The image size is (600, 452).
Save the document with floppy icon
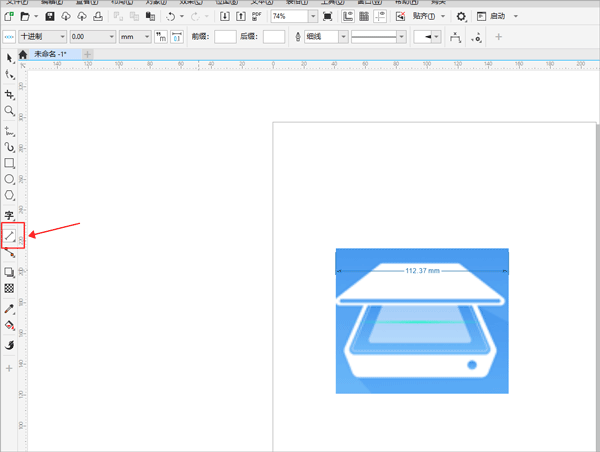click(50, 16)
